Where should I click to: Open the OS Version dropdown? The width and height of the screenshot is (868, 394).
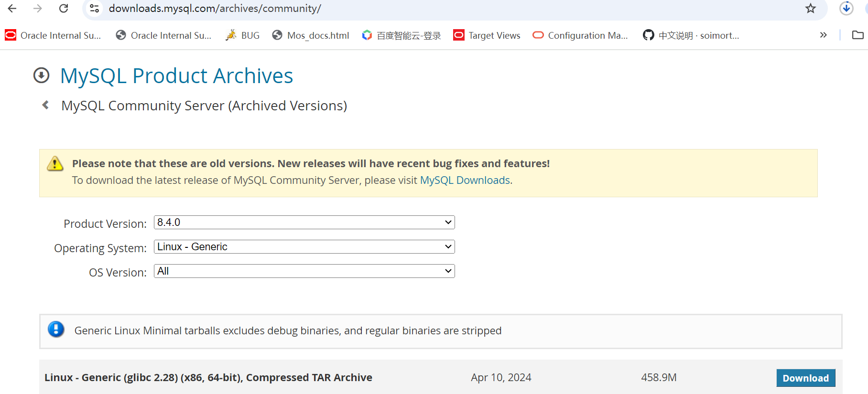coord(304,271)
